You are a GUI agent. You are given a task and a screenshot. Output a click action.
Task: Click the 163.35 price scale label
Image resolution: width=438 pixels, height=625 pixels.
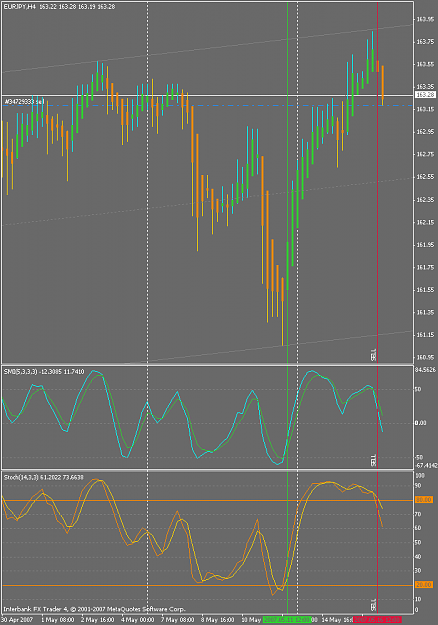coord(425,86)
